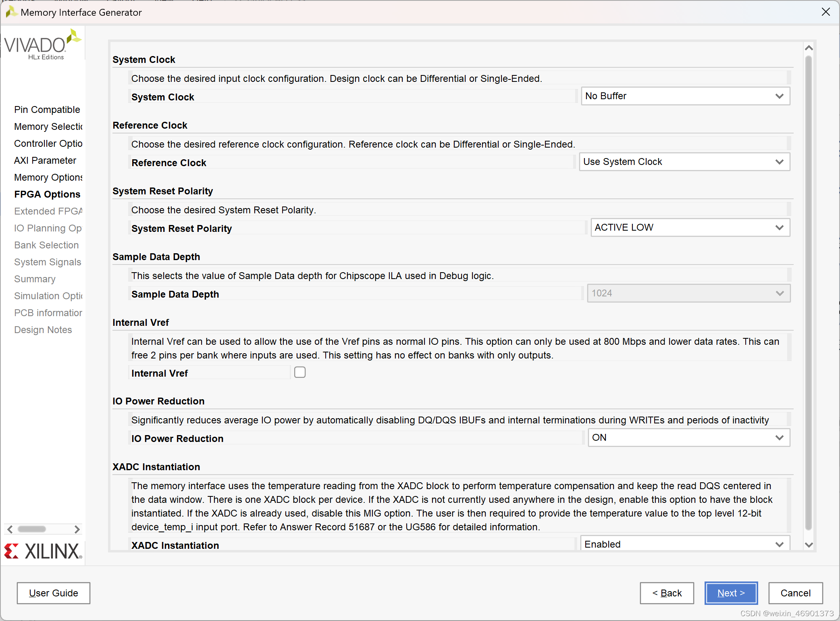
Task: Select the Extended FPGA Options step
Action: click(x=48, y=211)
